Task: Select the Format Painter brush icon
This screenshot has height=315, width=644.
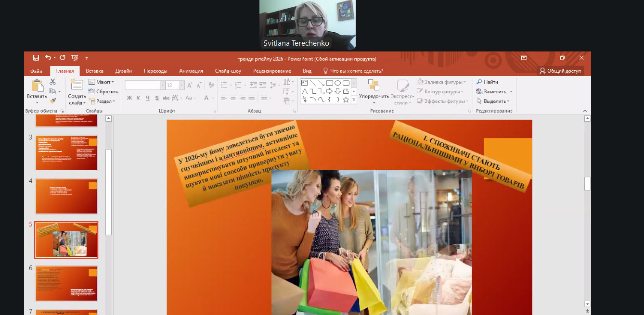Action: coord(52,101)
